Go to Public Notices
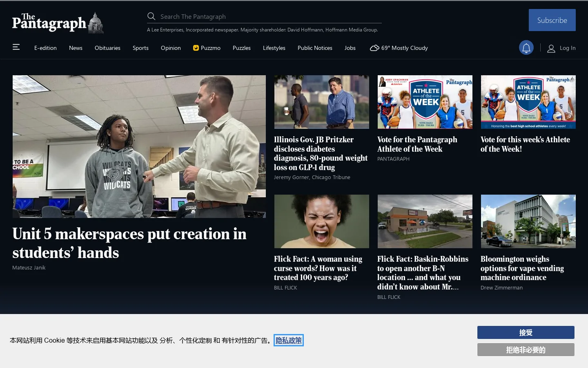The height and width of the screenshot is (368, 588). pyautogui.click(x=315, y=48)
